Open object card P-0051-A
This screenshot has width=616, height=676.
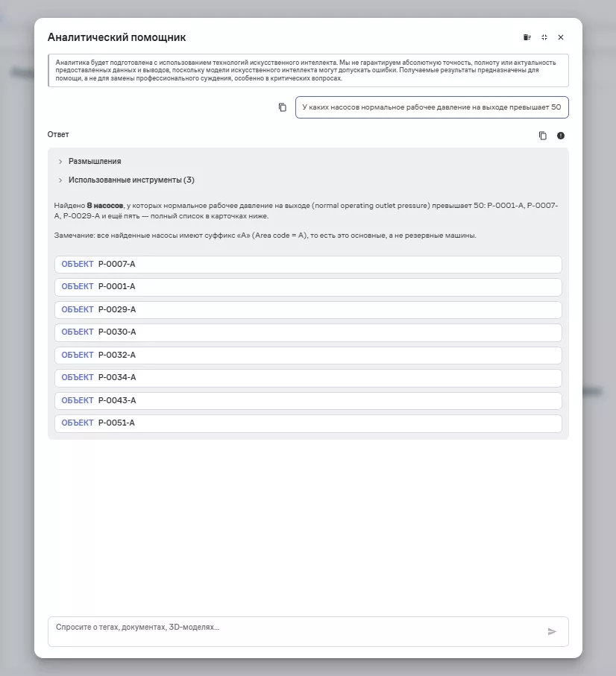click(x=308, y=423)
